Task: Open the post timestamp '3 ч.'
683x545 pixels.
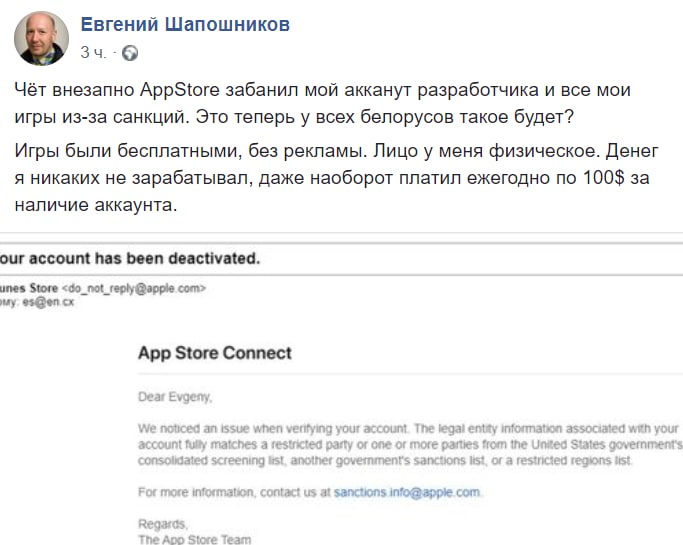Action: pos(93,53)
